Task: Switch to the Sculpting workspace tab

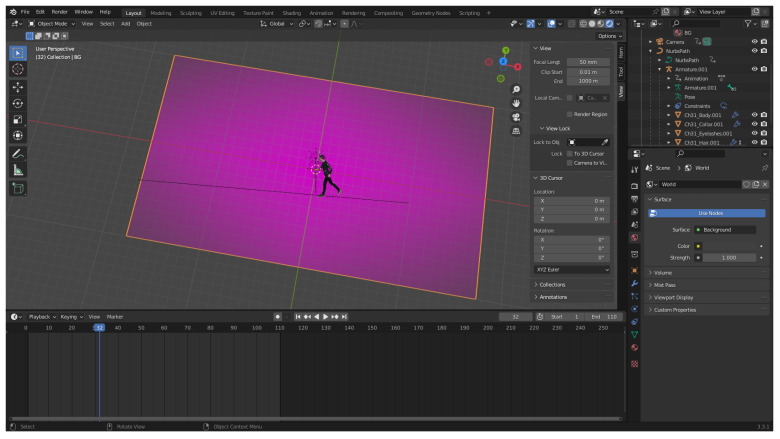Action: tap(190, 13)
